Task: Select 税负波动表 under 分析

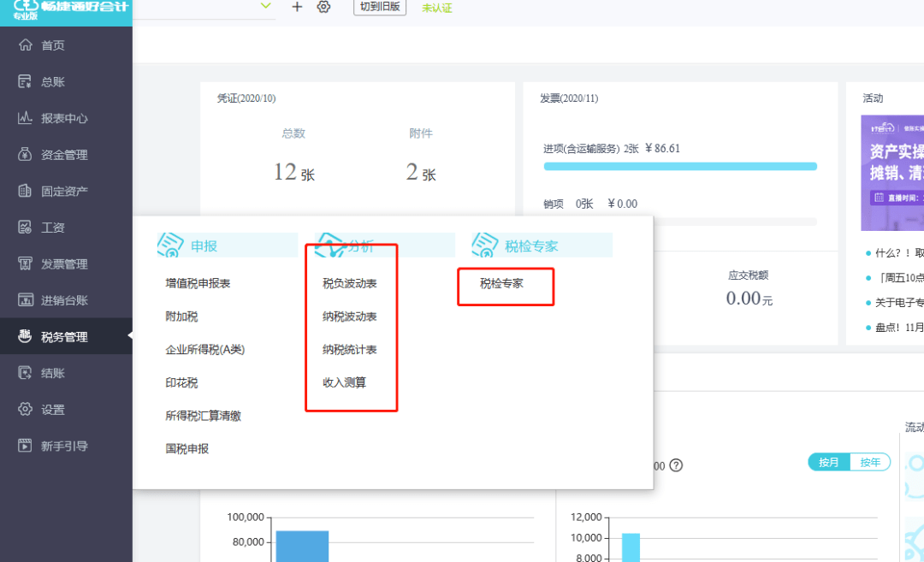Action: [x=349, y=283]
